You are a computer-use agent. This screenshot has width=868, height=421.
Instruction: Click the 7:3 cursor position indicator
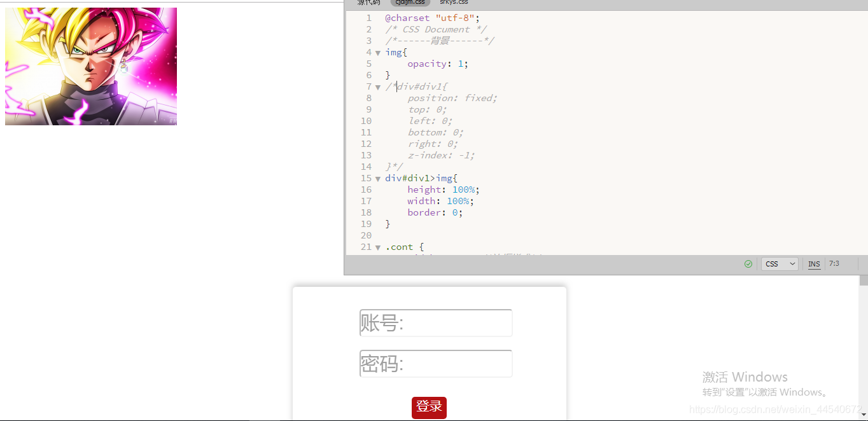(x=834, y=263)
